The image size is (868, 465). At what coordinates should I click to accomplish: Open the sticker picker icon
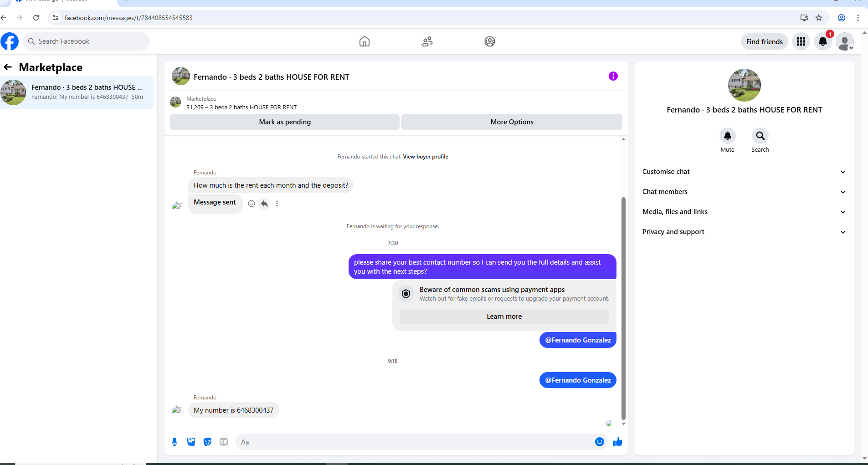(207, 442)
